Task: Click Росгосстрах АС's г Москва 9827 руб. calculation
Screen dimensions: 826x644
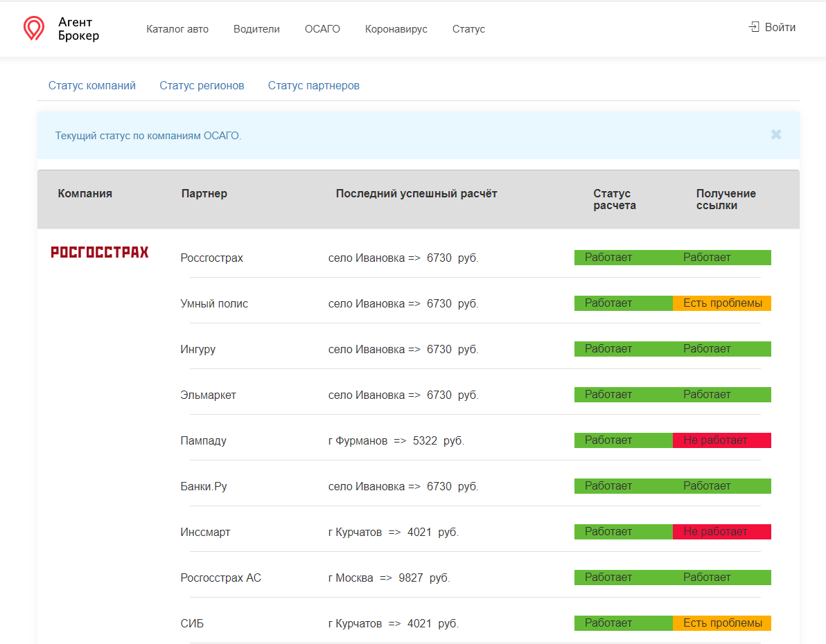Action: tap(389, 578)
